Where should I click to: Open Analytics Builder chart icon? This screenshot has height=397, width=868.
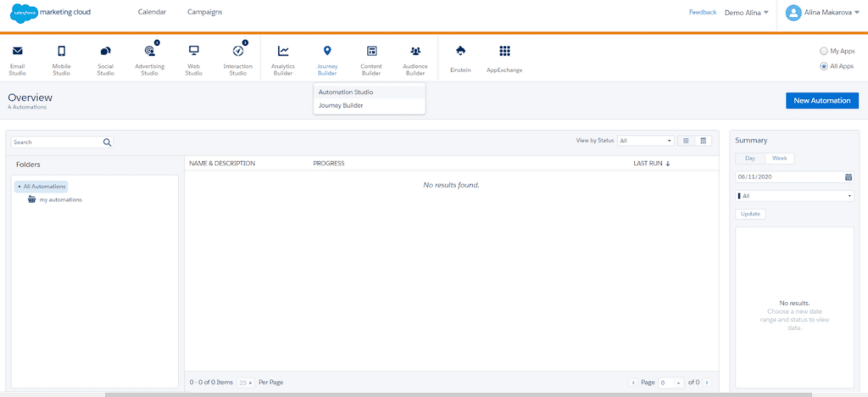point(283,51)
